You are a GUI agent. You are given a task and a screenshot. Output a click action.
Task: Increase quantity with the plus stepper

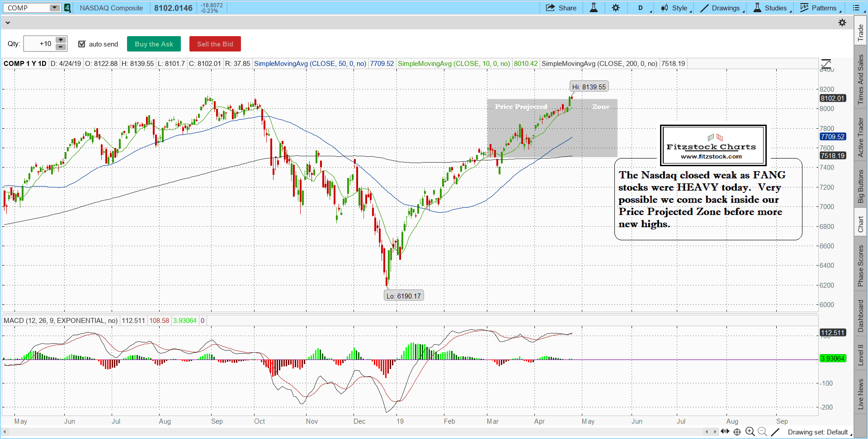(61, 40)
